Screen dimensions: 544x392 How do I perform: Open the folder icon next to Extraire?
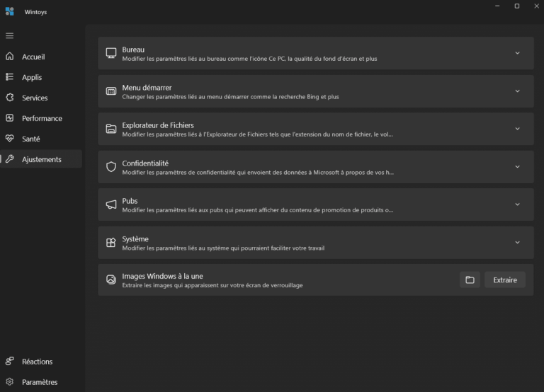469,279
